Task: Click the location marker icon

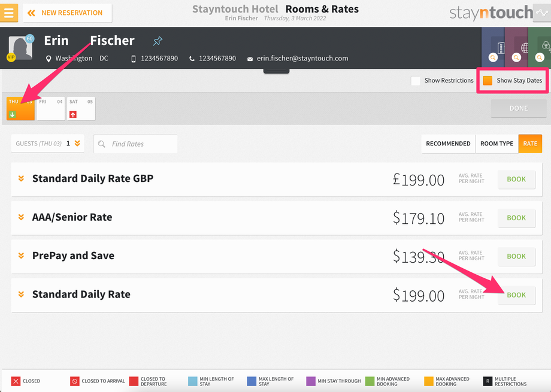Action: click(49, 59)
